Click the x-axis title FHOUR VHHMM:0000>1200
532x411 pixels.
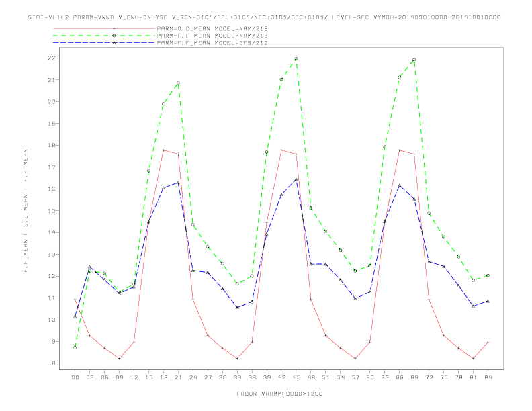pos(279,394)
